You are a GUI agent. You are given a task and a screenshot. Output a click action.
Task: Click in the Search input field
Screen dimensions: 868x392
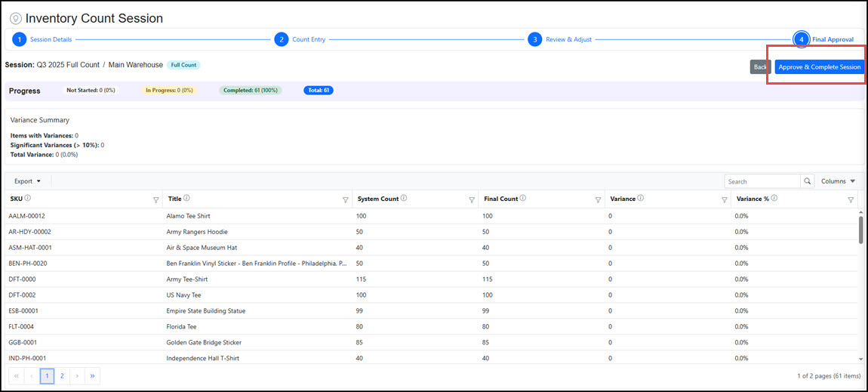(x=762, y=181)
